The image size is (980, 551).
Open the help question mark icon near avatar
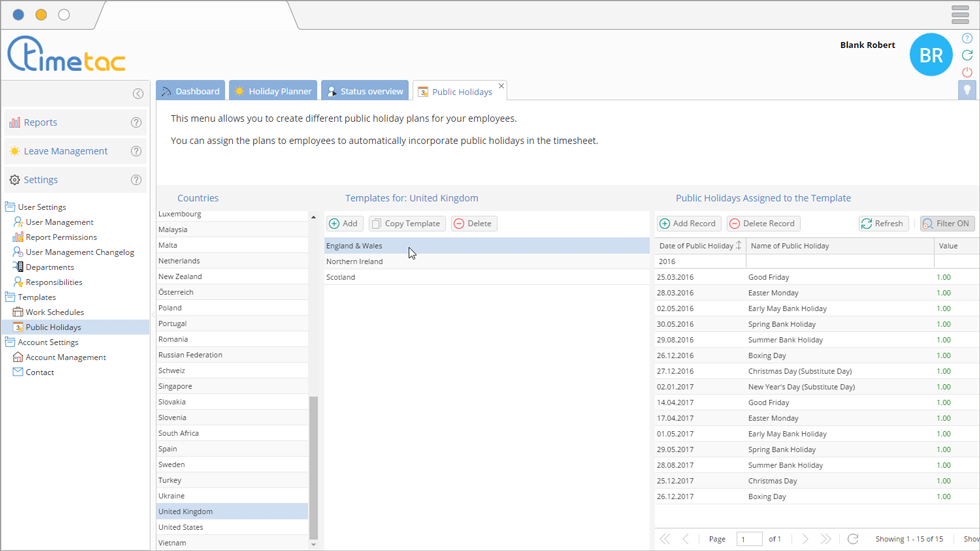(x=967, y=39)
